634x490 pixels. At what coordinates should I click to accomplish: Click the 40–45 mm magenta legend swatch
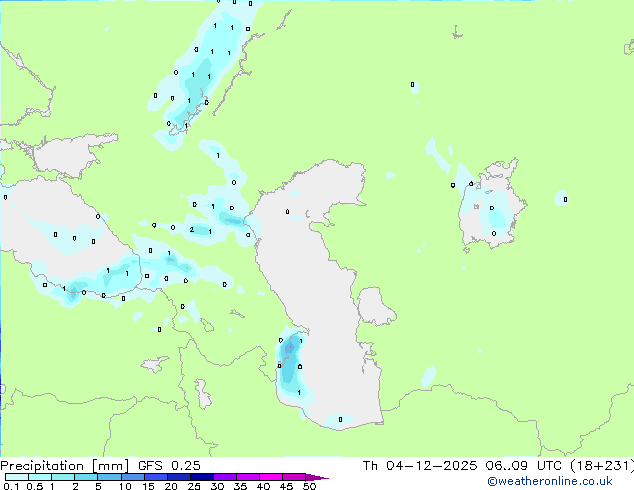coord(271,477)
